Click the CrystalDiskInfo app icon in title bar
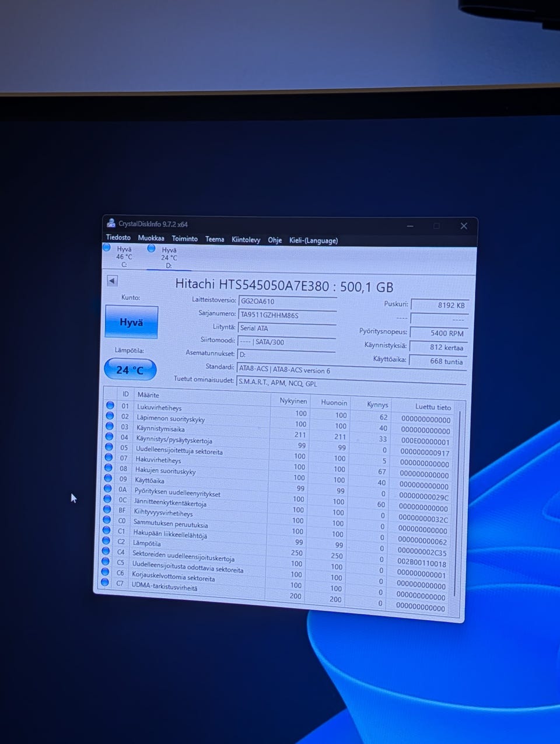The width and height of the screenshot is (560, 744). tap(111, 223)
